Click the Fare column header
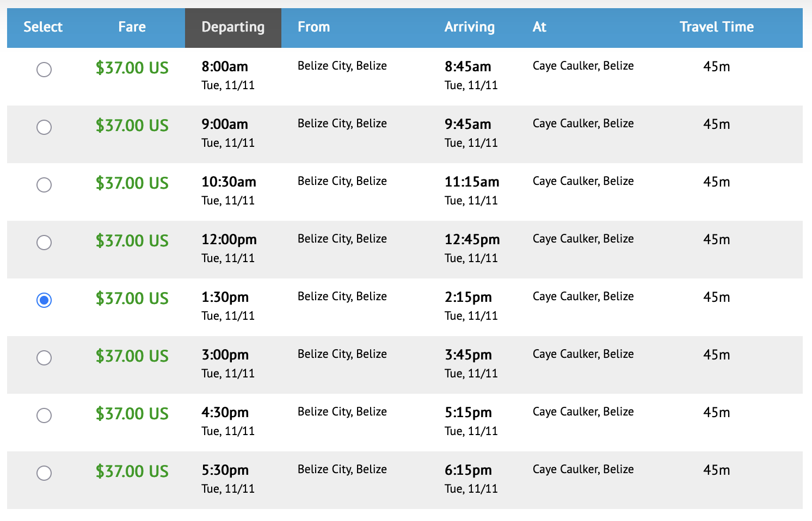The image size is (812, 521). point(132,27)
